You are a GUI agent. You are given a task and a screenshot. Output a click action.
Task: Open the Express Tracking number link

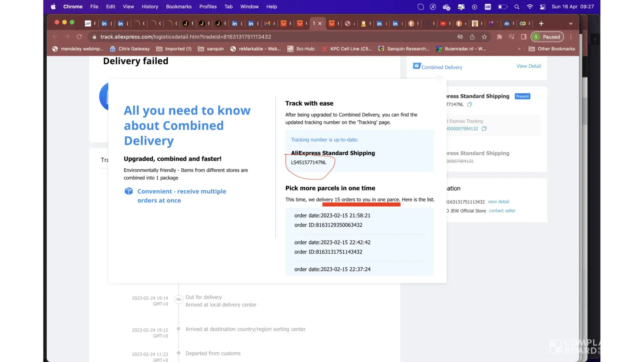(x=463, y=129)
